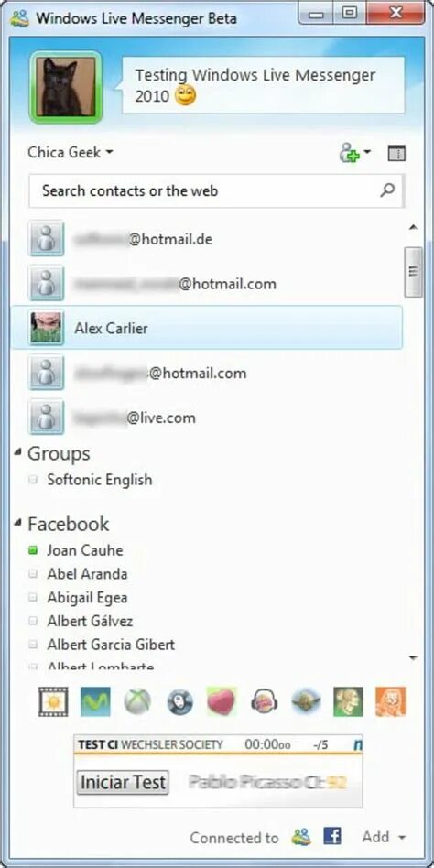Collapse the Groups section
The height and width of the screenshot is (868, 434).
pos(19,453)
